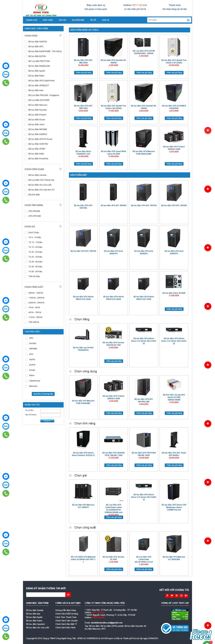Open Chính Sách Vận Chuyển footer link
Image resolution: width=215 pixels, height=644 pixels.
click(x=66, y=621)
